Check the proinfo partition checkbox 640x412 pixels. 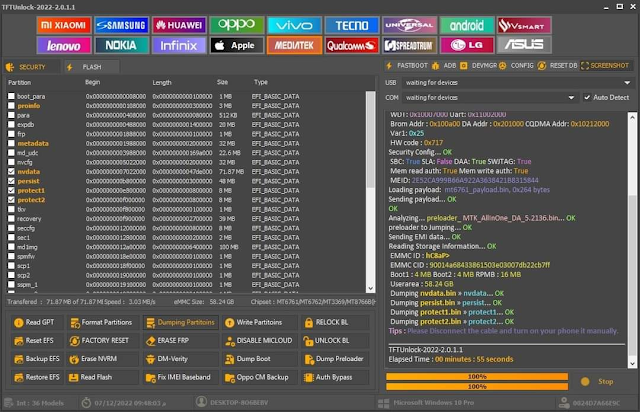coord(11,106)
